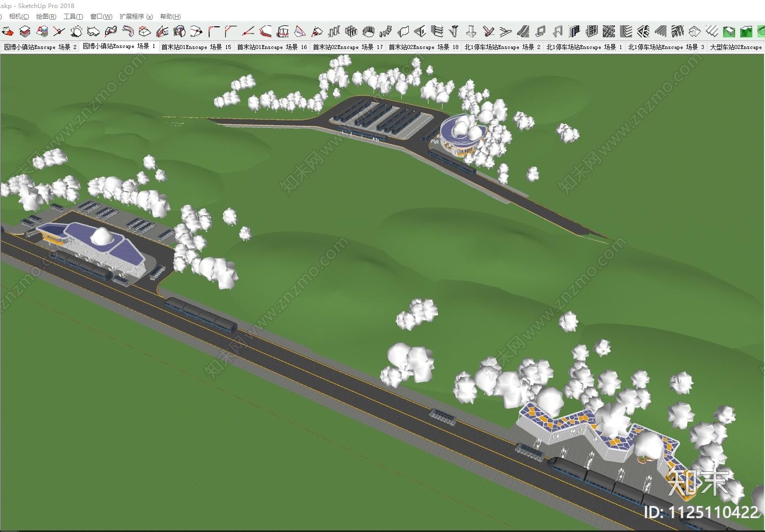Go to scene tab 首末站02Enscape 场景 18
This screenshot has height=532, width=765.
pos(424,47)
